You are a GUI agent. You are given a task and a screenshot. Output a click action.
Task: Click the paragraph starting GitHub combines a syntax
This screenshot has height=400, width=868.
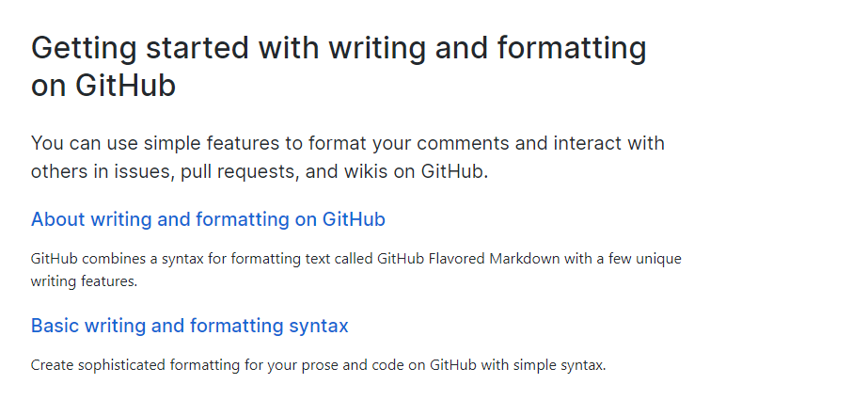pyautogui.click(x=356, y=270)
